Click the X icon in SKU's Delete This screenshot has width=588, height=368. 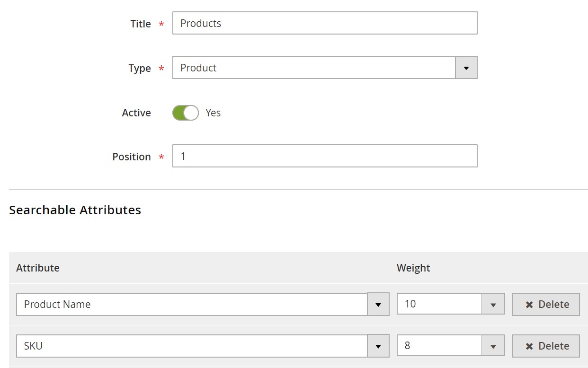[x=529, y=346]
